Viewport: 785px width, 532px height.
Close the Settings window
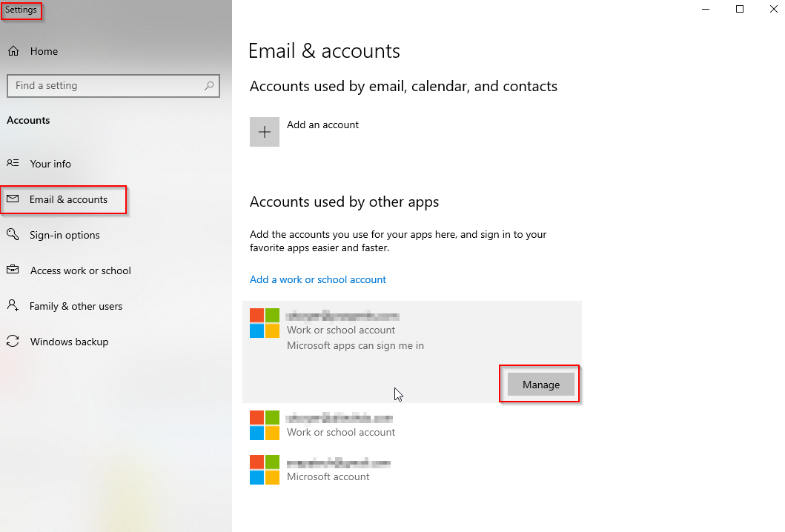(773, 9)
